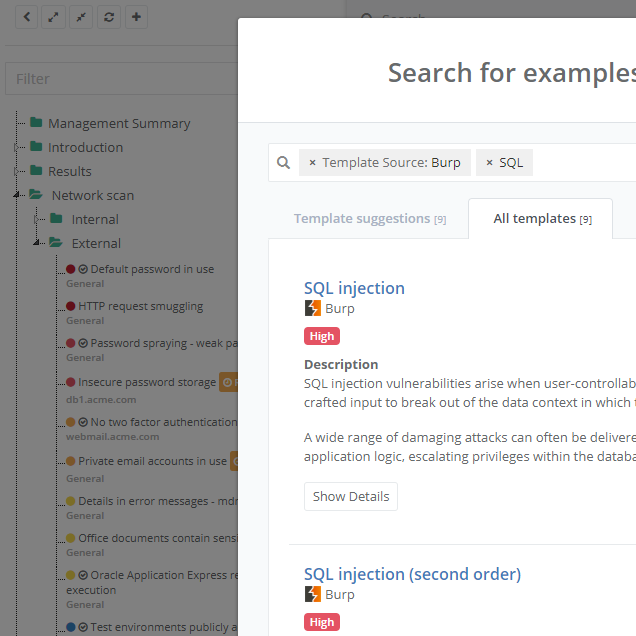The height and width of the screenshot is (636, 636).
Task: Open the SQL injection template title
Action: coord(354,288)
